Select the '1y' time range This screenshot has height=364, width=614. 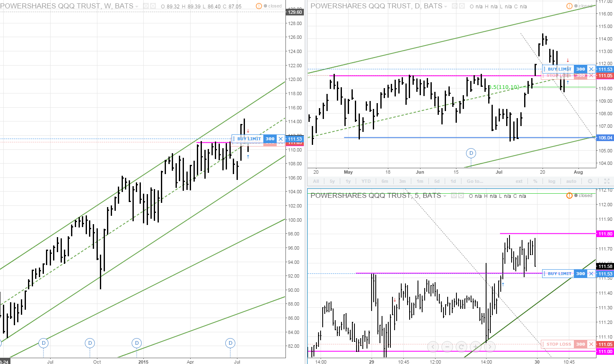click(348, 182)
